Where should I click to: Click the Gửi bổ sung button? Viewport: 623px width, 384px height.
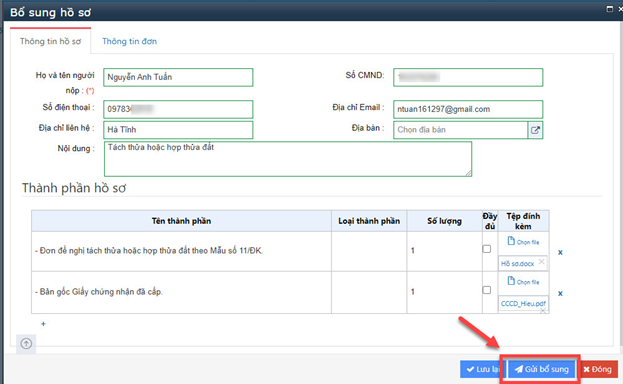[542, 369]
